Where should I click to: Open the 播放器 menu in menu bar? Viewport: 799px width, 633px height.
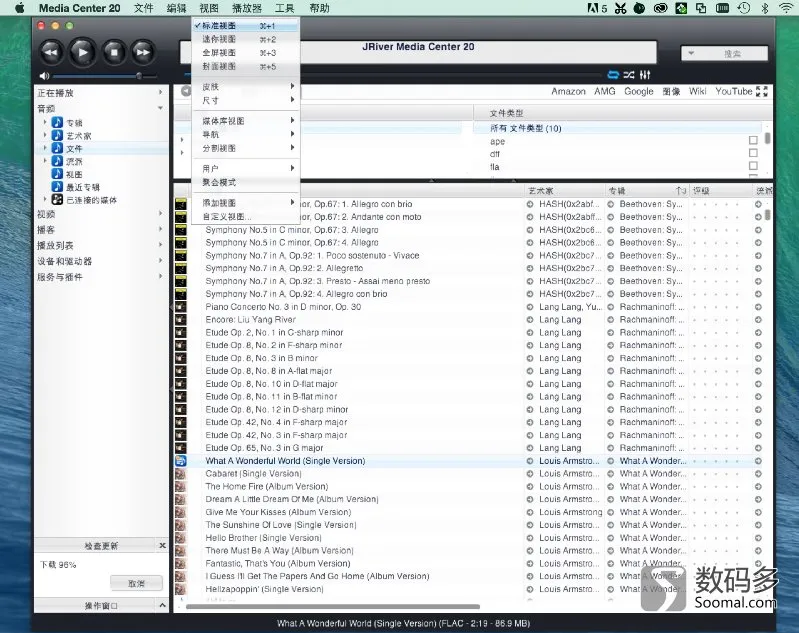pyautogui.click(x=247, y=8)
